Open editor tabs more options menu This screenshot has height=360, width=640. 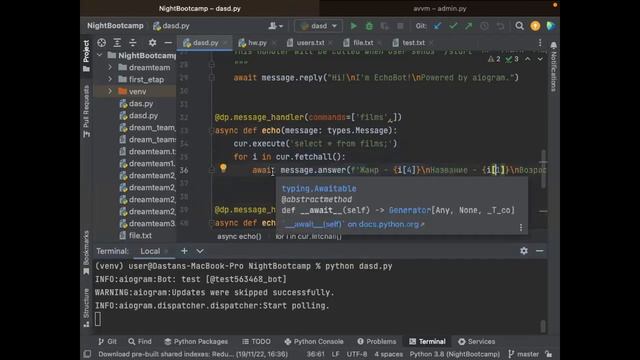pos(540,42)
